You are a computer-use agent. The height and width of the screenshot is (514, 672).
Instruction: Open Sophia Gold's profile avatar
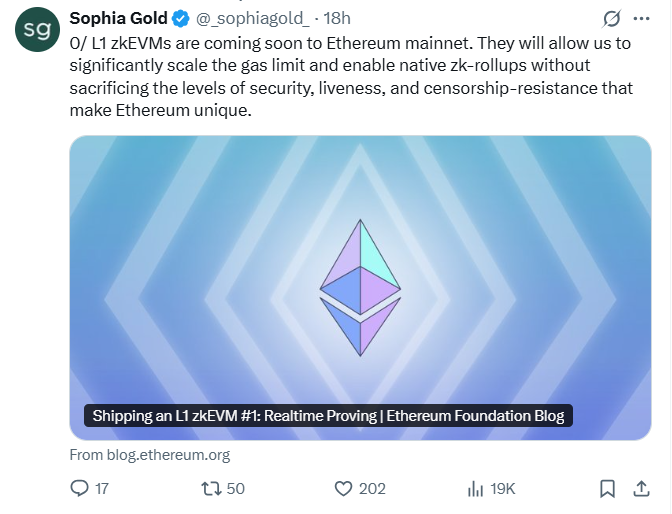coord(36,30)
